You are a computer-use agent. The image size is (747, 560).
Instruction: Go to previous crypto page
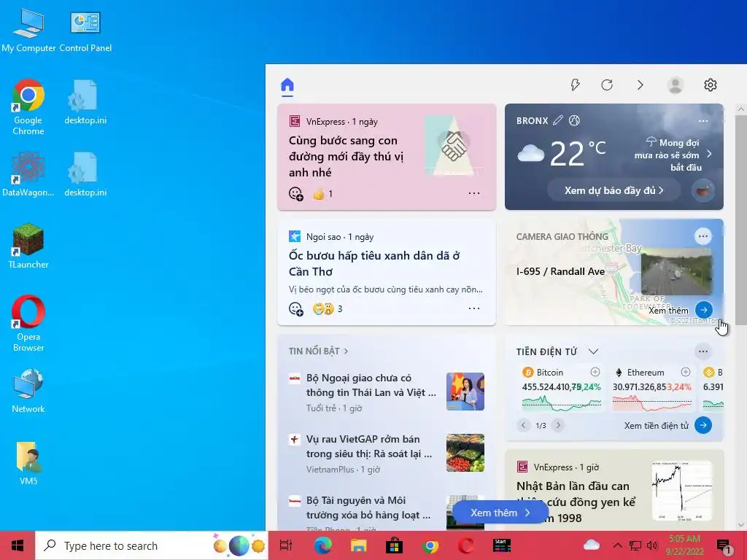tap(523, 425)
